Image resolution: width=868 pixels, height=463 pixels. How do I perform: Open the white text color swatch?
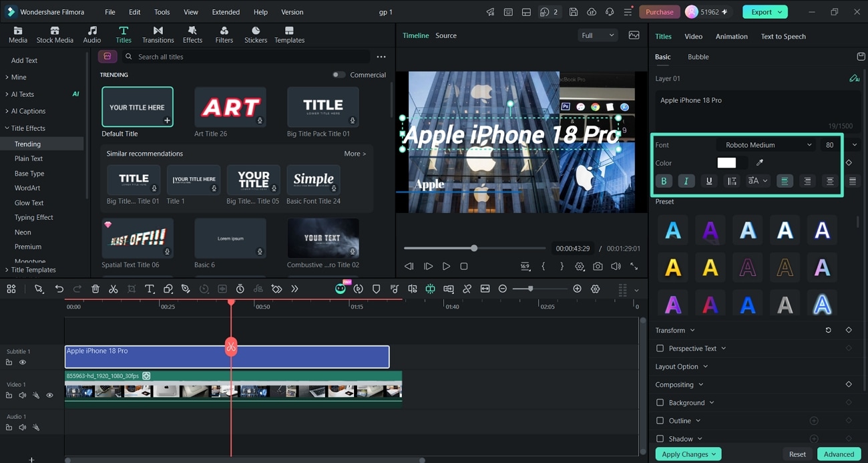point(726,163)
